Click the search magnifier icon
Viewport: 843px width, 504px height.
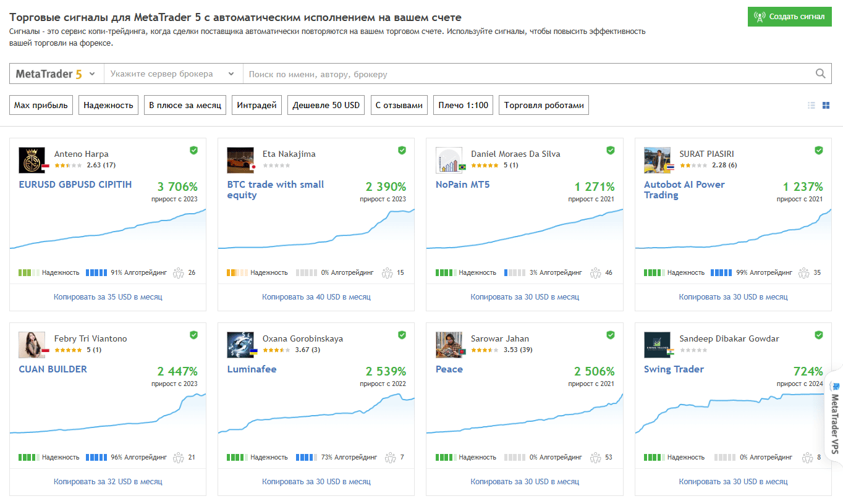tap(820, 73)
